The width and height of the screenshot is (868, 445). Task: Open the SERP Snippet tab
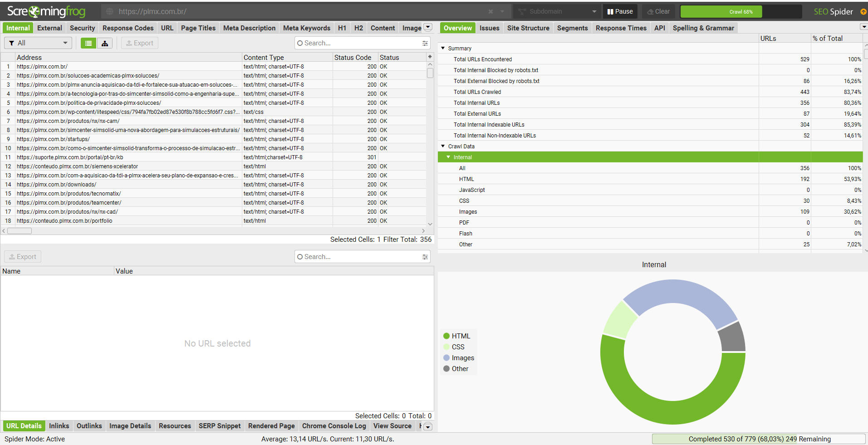pyautogui.click(x=220, y=426)
